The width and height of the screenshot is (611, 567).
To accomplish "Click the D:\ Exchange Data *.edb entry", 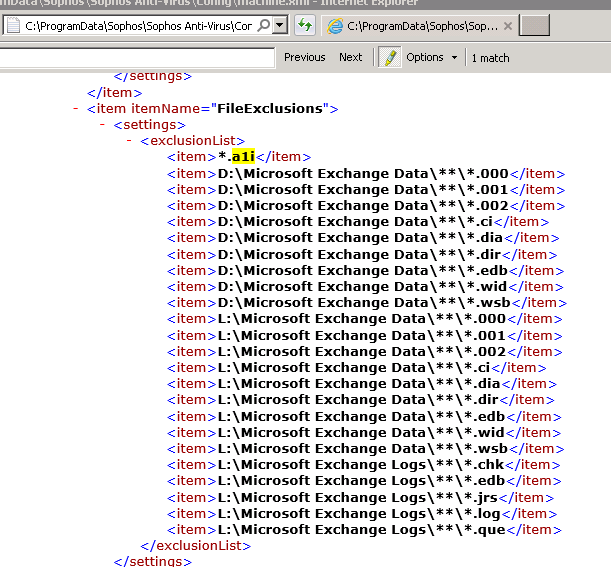I will point(365,271).
